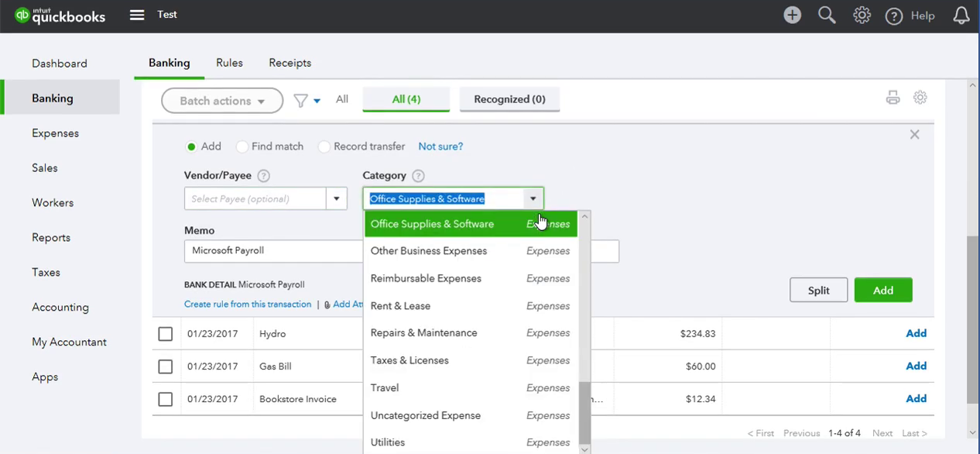The image size is (980, 454).
Task: Click the Category dropdown list scrollbar
Action: click(x=584, y=414)
